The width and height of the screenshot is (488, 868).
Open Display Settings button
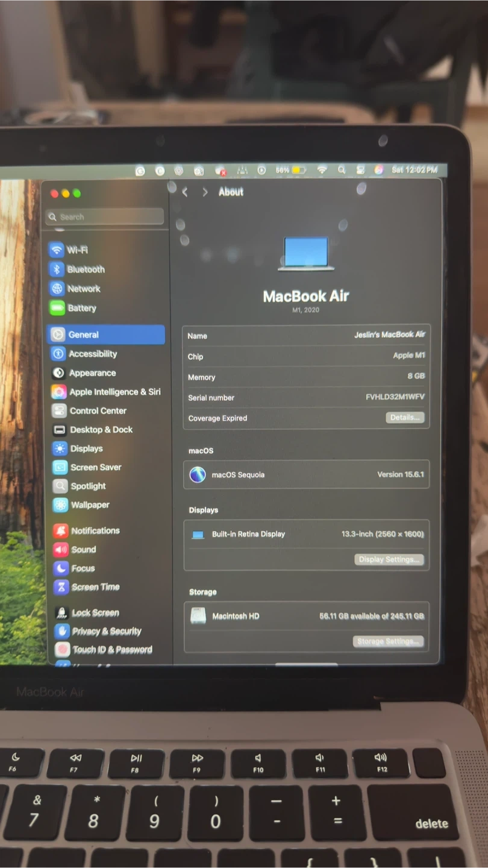click(x=389, y=559)
